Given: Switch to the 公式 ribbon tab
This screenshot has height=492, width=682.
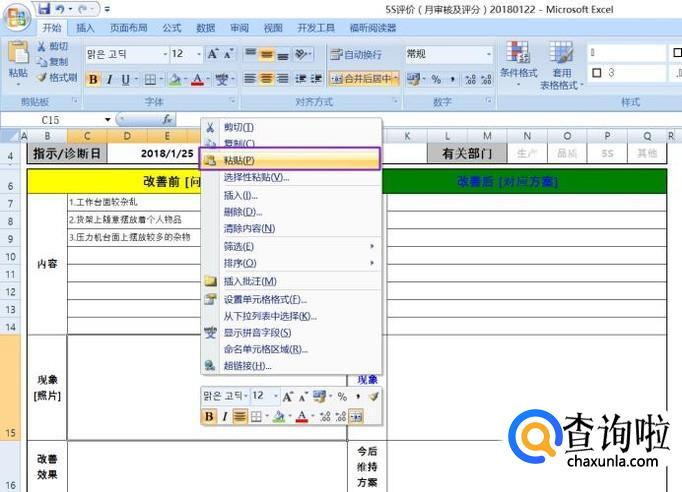Looking at the screenshot, I should pyautogui.click(x=171, y=28).
